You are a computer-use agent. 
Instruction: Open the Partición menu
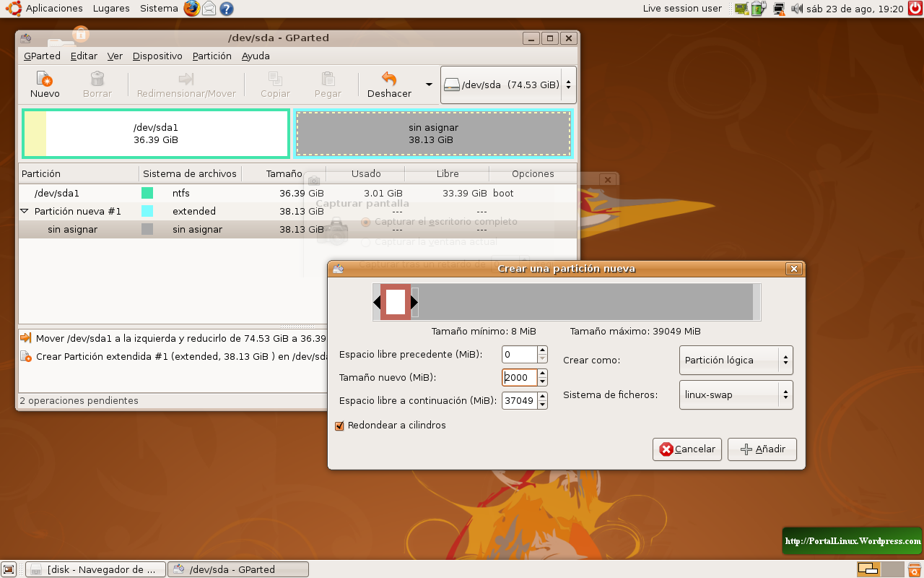tap(212, 56)
